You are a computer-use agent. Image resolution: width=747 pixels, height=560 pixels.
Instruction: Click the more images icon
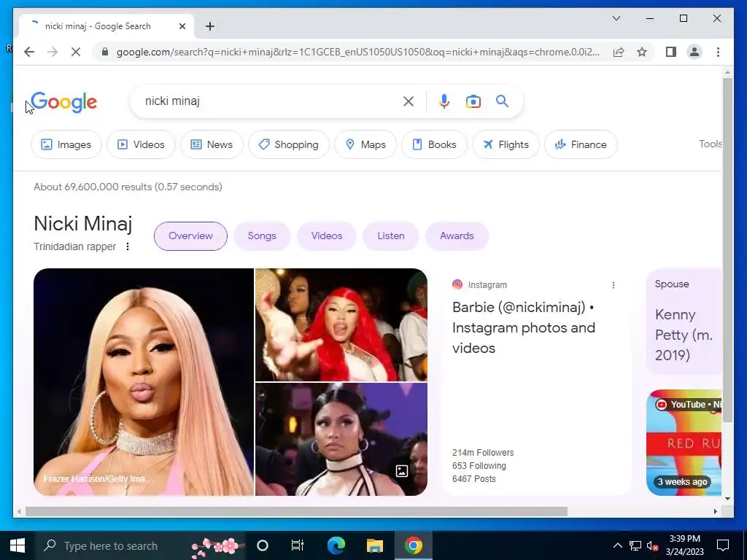pos(402,471)
